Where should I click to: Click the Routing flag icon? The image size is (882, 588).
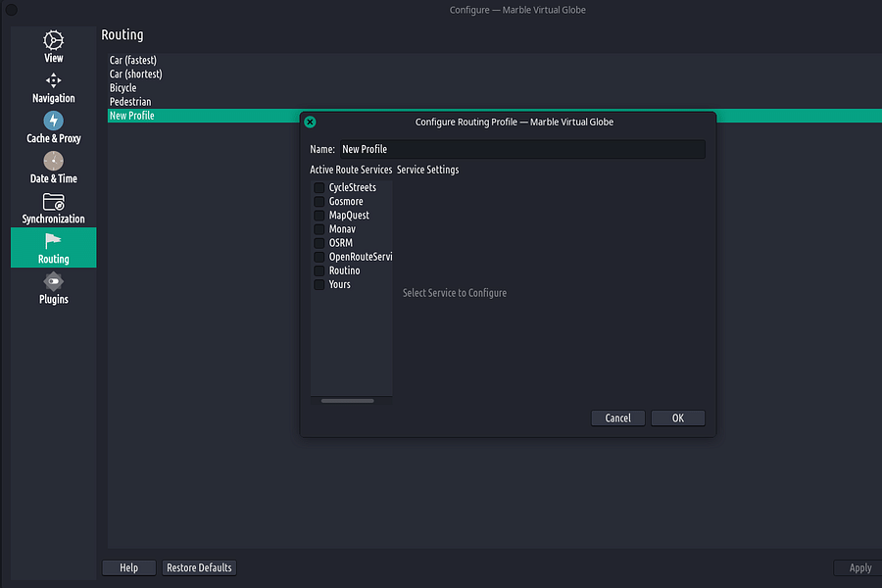pos(54,241)
